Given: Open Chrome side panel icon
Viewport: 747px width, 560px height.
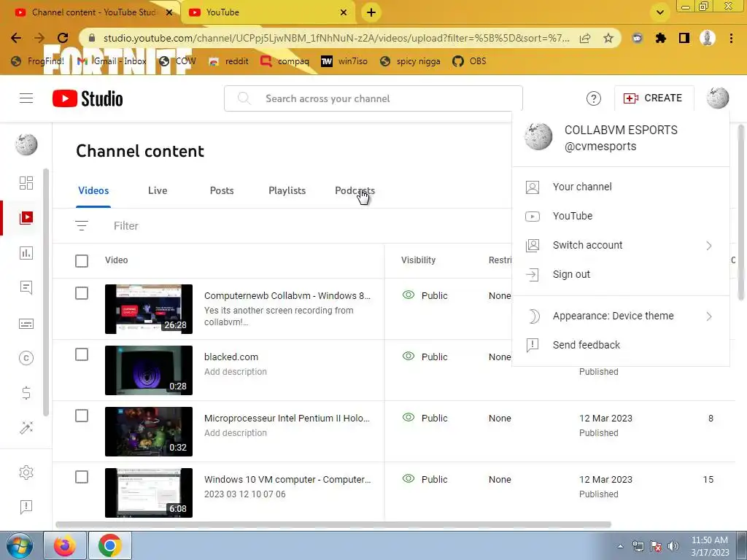Looking at the screenshot, I should (684, 38).
